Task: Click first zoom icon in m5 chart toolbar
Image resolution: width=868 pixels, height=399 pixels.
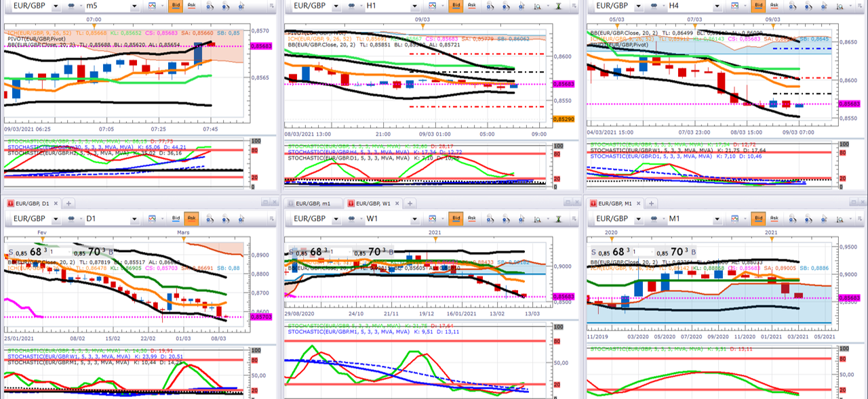Action: tap(210, 5)
